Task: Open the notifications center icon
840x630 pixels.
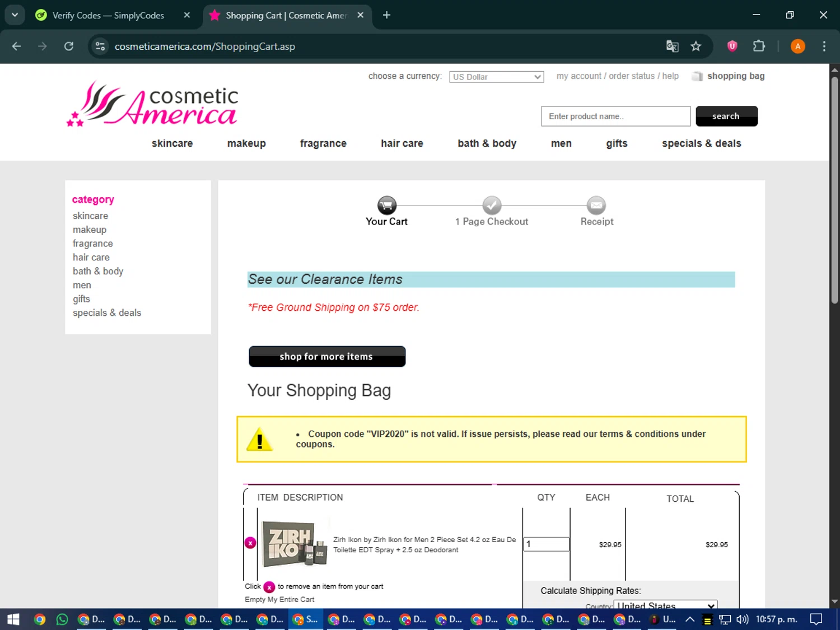Action: 816,619
